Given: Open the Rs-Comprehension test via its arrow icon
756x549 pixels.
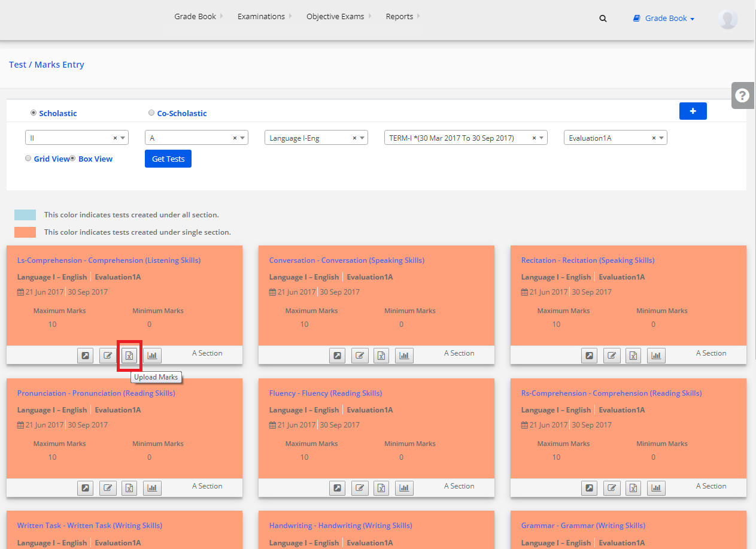Looking at the screenshot, I should coord(590,488).
